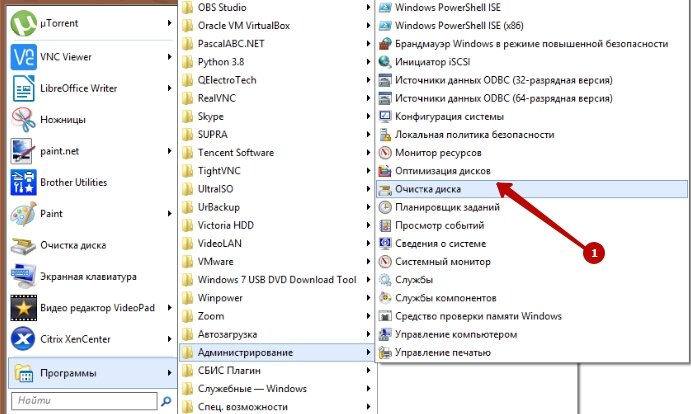Screen dimensions: 691x414
Task: Click the Paint palette icon
Action: point(23,214)
